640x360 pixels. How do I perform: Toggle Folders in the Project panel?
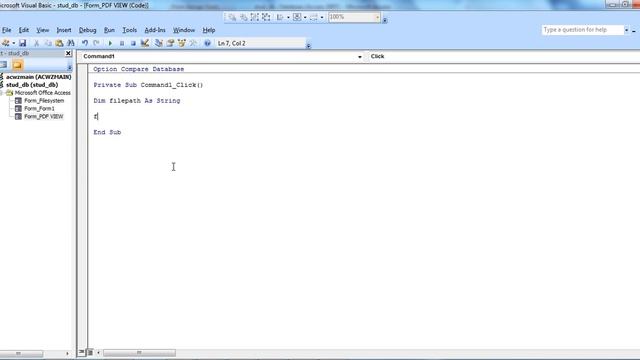(18, 65)
